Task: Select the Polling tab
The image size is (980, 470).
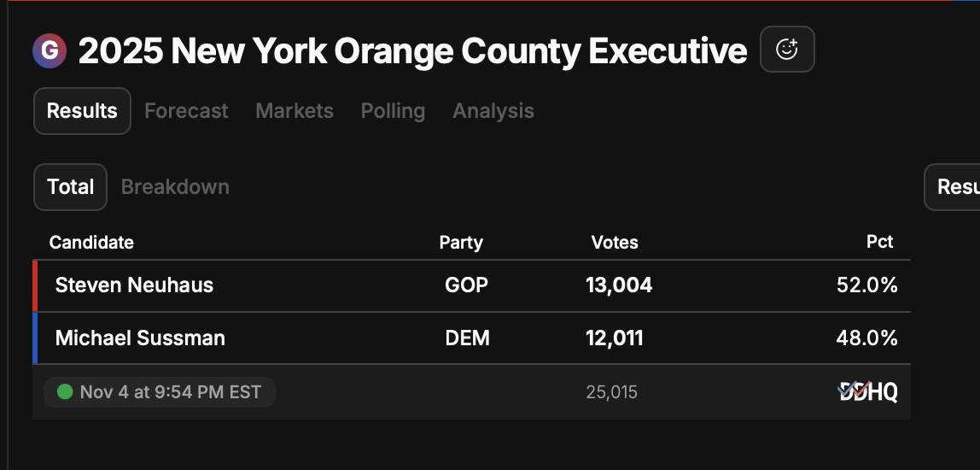Action: [x=393, y=111]
